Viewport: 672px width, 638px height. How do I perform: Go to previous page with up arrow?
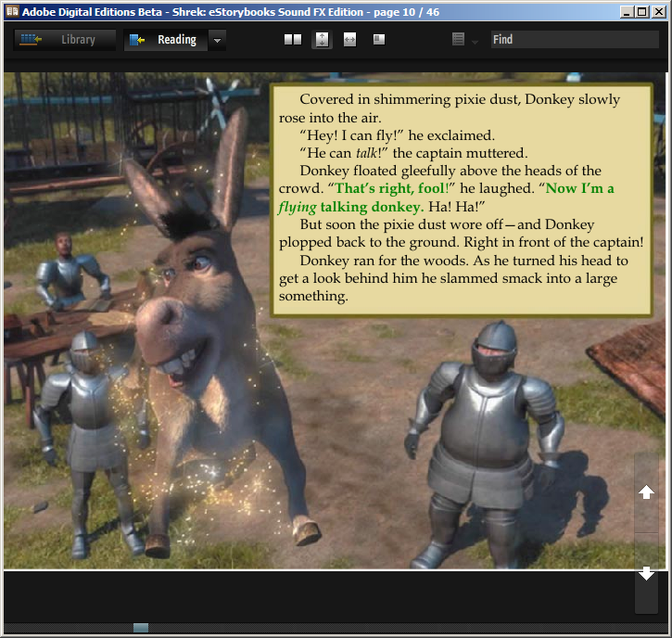coord(646,492)
